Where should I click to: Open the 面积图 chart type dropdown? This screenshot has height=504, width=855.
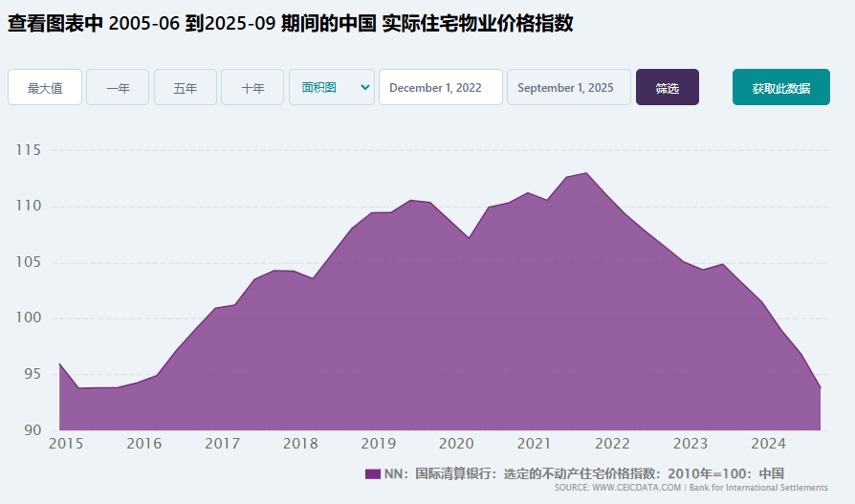tap(332, 87)
